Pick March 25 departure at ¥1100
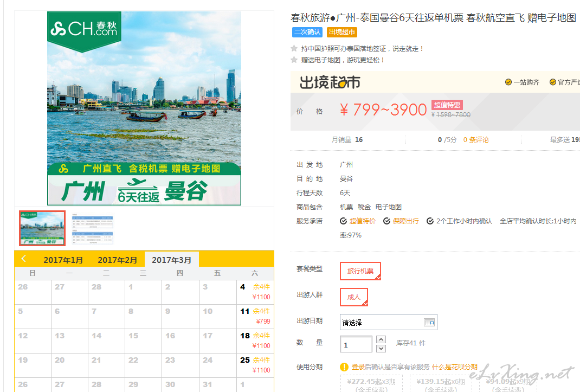The width and height of the screenshot is (580, 392). point(255,365)
